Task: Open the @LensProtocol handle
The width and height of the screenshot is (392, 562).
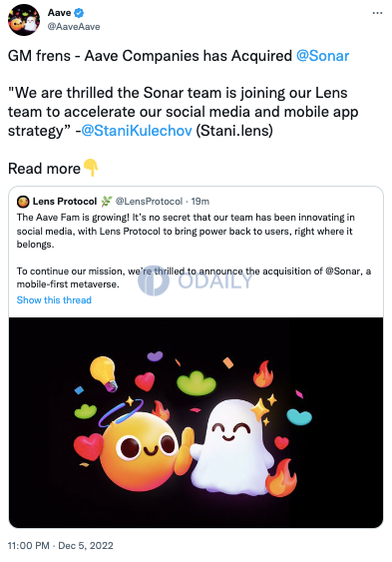Action: tap(149, 202)
